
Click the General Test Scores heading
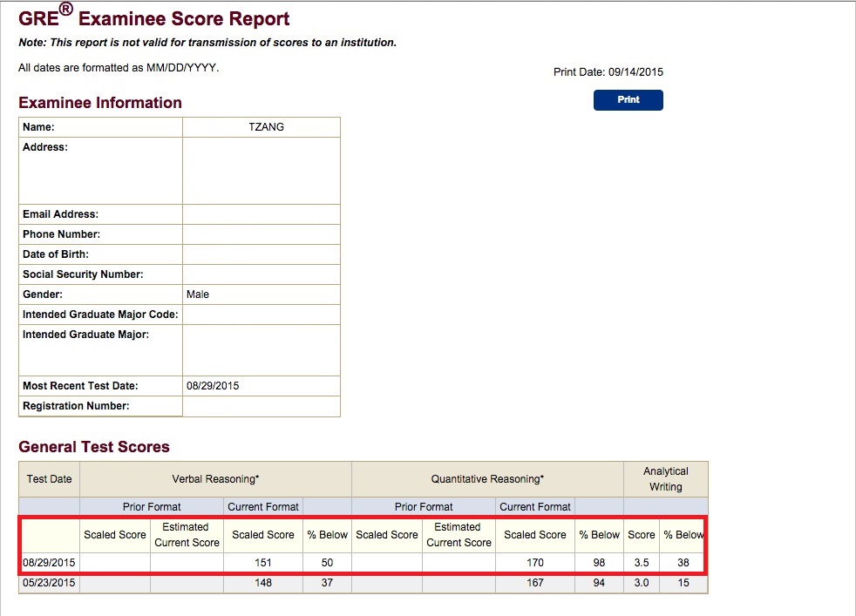(94, 447)
